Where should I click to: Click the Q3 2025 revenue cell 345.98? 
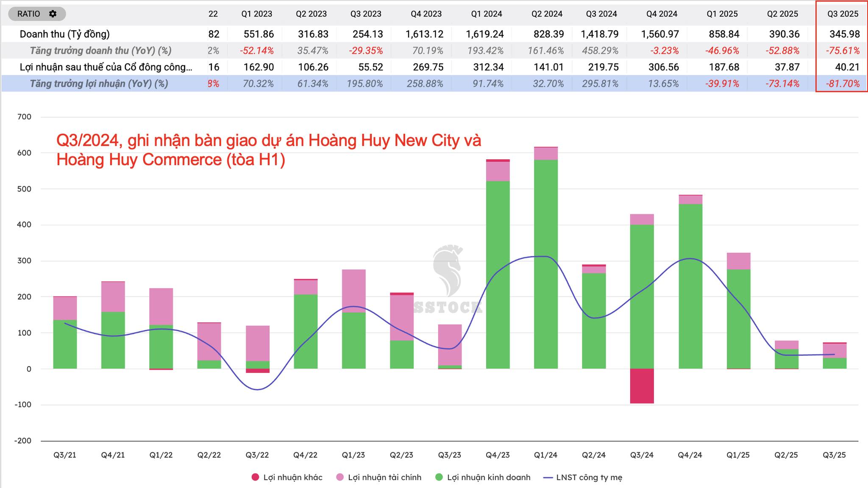pyautogui.click(x=844, y=34)
